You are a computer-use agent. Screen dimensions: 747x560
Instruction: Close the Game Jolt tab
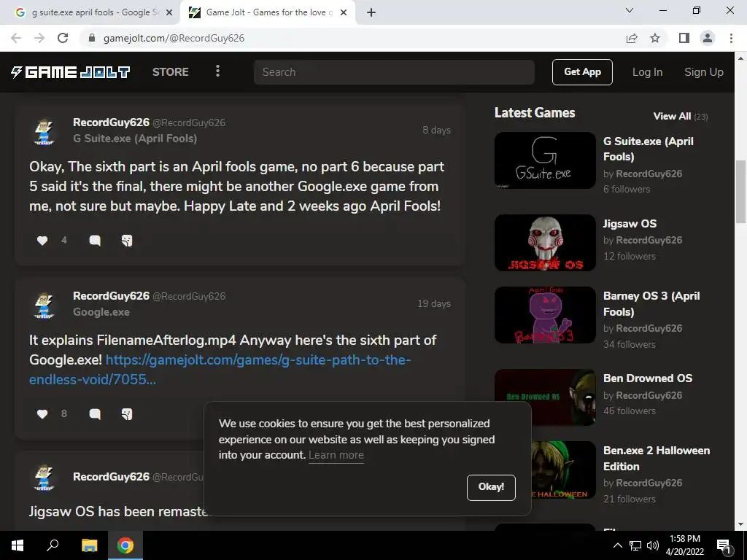344,12
